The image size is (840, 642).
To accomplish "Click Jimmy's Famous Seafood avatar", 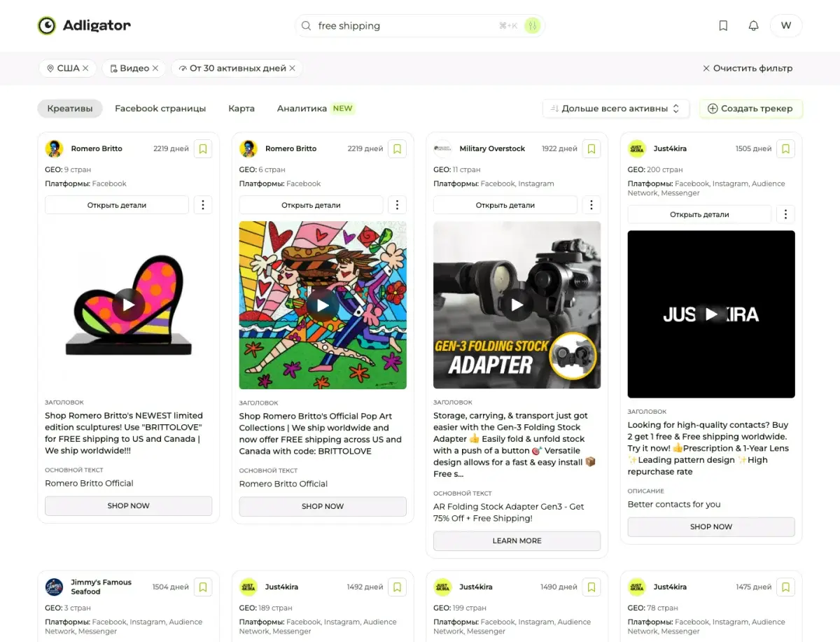I will click(54, 587).
